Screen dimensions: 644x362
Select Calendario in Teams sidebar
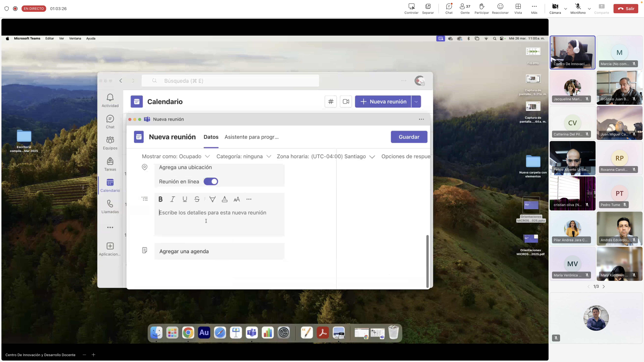tap(110, 185)
